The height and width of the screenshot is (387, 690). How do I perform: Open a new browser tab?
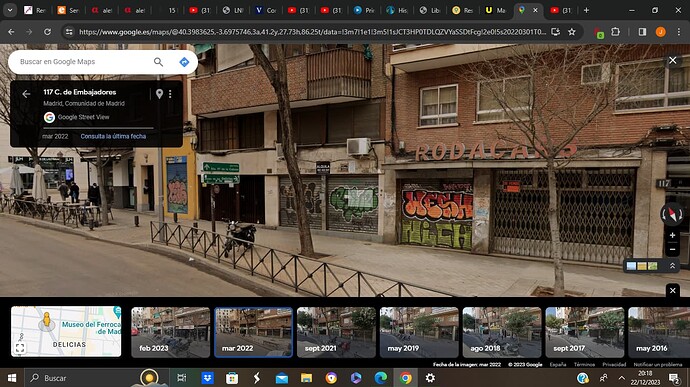586,10
